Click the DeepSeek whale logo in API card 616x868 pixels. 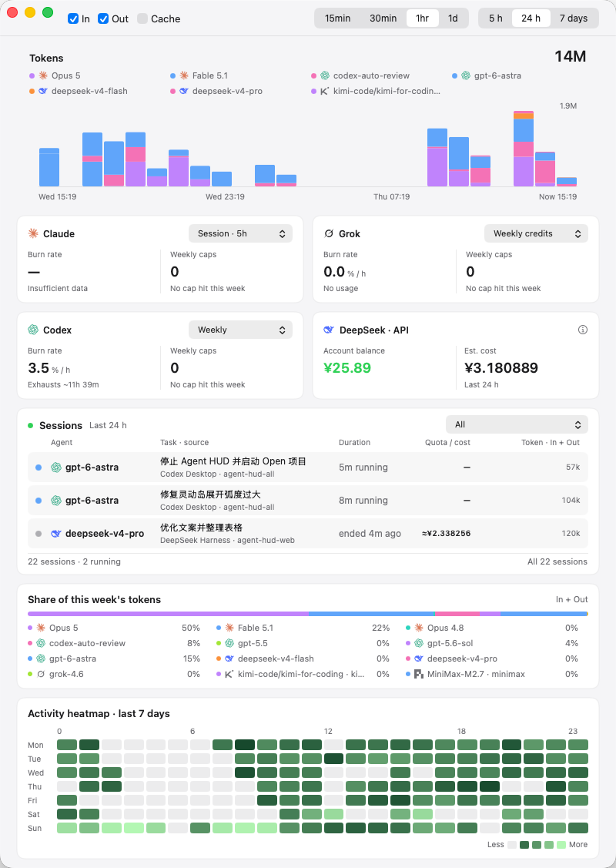[329, 330]
